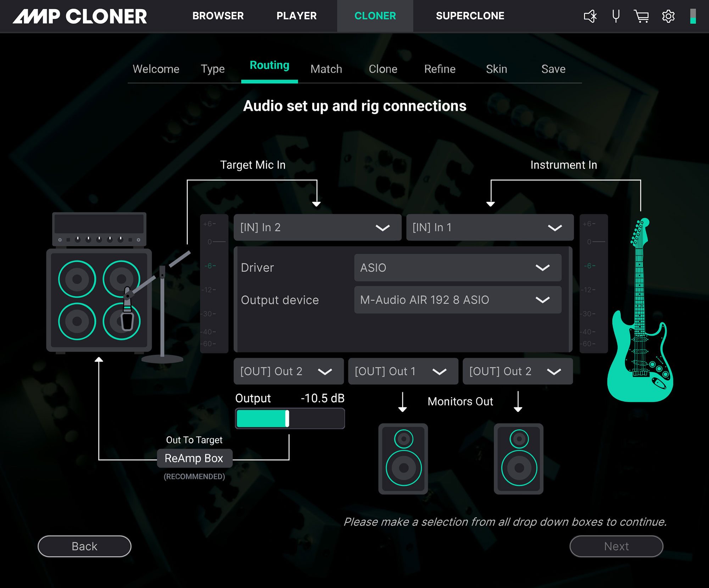Open the Instrument In dropdown showing In 1
The image size is (709, 588).
[x=490, y=228]
